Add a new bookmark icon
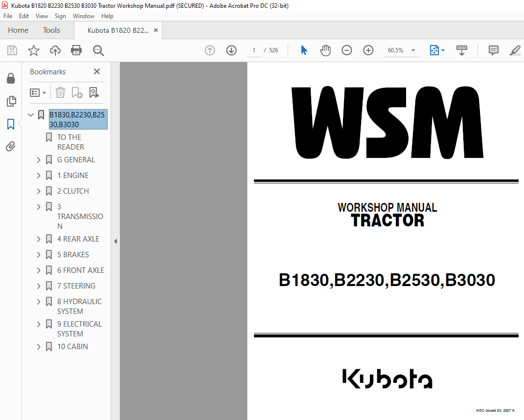 point(77,92)
